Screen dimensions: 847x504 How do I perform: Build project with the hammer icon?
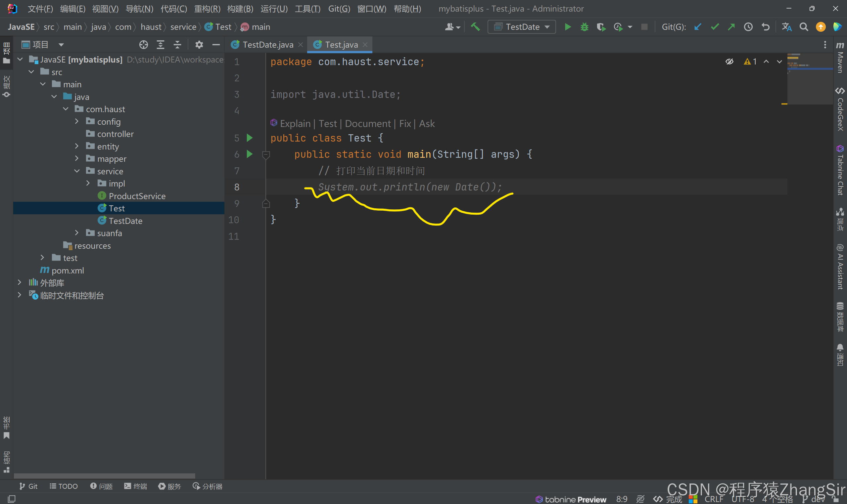click(x=475, y=27)
